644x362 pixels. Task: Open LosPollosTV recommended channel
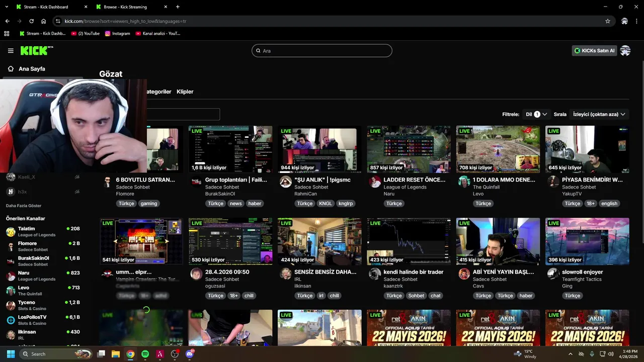click(43, 320)
